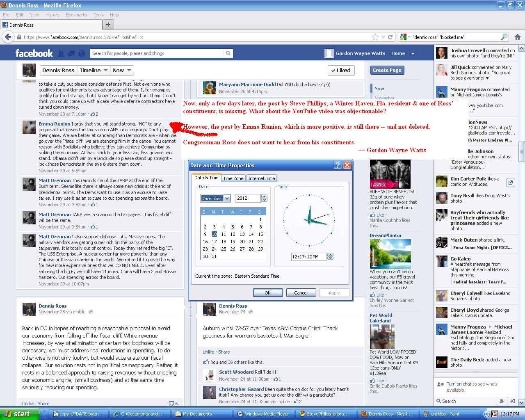
Task: Click the Facebook search magnifier button
Action: [x=228, y=53]
